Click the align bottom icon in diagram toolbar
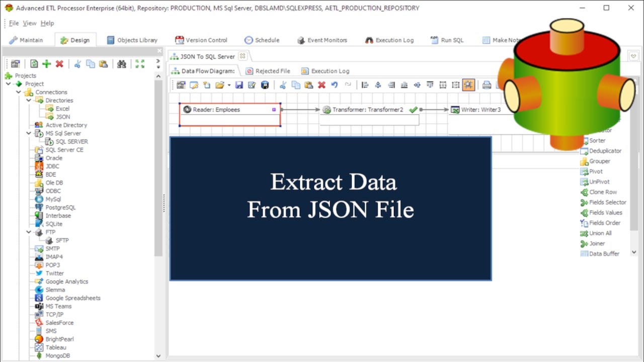 [x=404, y=85]
